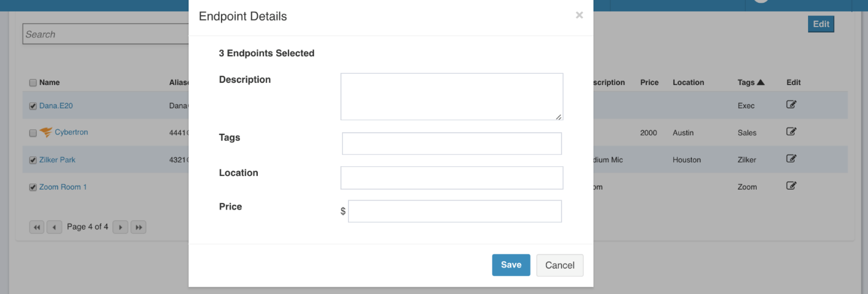Toggle select-all checkbox beside Name header
This screenshot has height=294, width=868.
click(x=33, y=83)
